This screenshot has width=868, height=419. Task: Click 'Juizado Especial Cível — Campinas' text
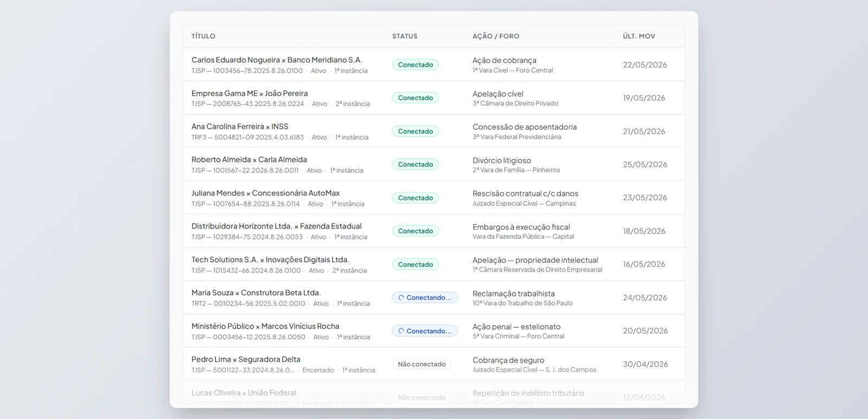pos(524,204)
